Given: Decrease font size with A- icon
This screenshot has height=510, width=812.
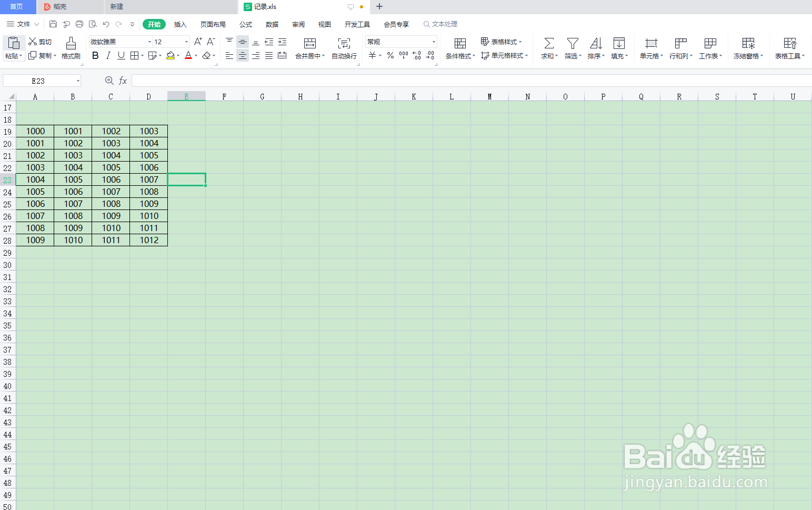Looking at the screenshot, I should (211, 42).
